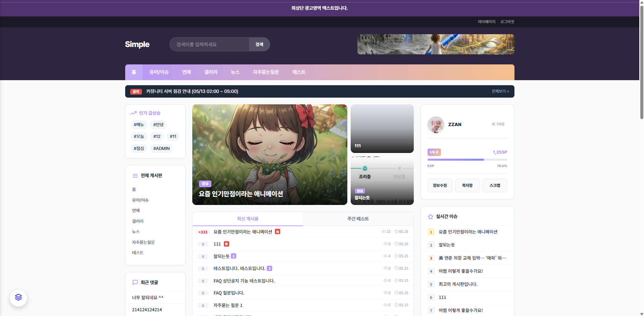This screenshot has width=644, height=316.
Task: Switch to the 최신 게시글 tab
Action: [x=248, y=219]
